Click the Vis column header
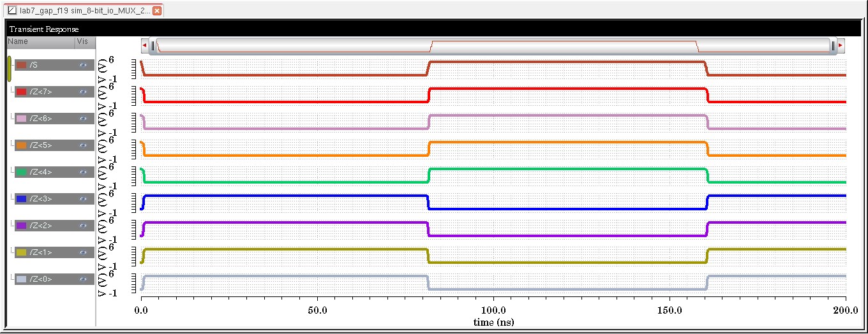 [x=84, y=41]
